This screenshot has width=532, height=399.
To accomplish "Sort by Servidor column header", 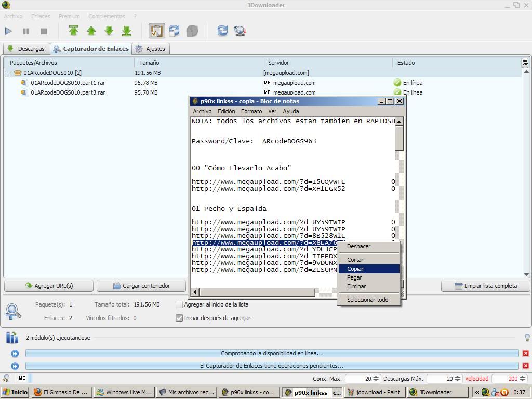I will pyautogui.click(x=328, y=63).
